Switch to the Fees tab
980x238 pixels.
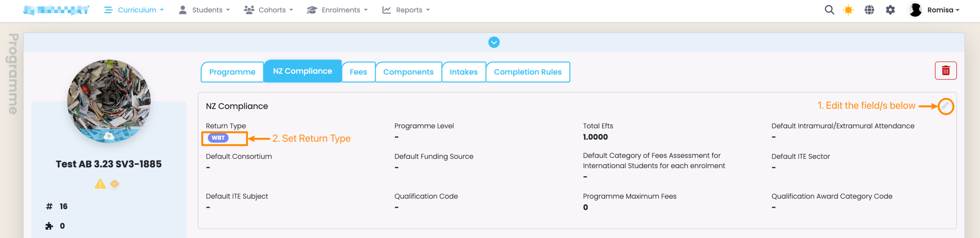click(358, 72)
